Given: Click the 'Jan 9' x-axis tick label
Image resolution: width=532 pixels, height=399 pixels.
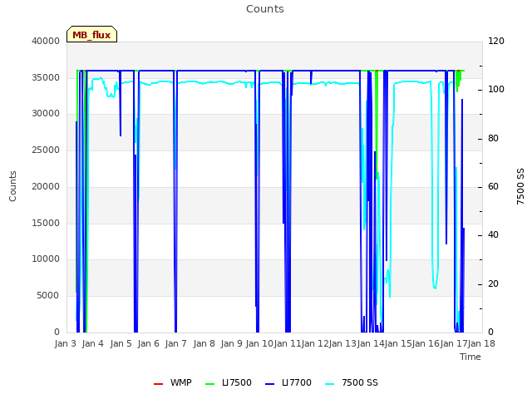Looking at the screenshot, I should [231, 343].
